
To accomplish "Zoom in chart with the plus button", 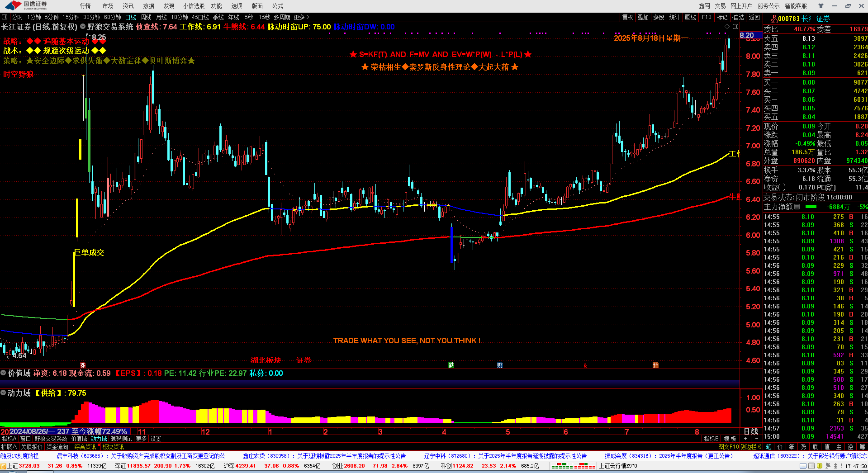I will pos(746,439).
